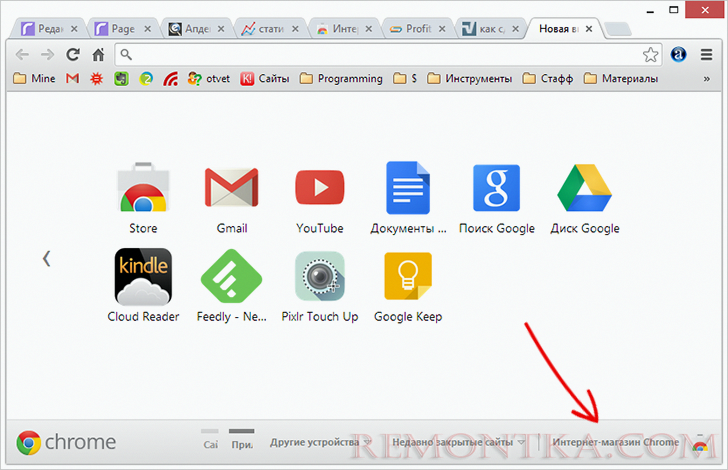Viewport: 728px width, 470px height.
Task: Open the green circle '2' bookmark
Action: pyautogui.click(x=146, y=78)
